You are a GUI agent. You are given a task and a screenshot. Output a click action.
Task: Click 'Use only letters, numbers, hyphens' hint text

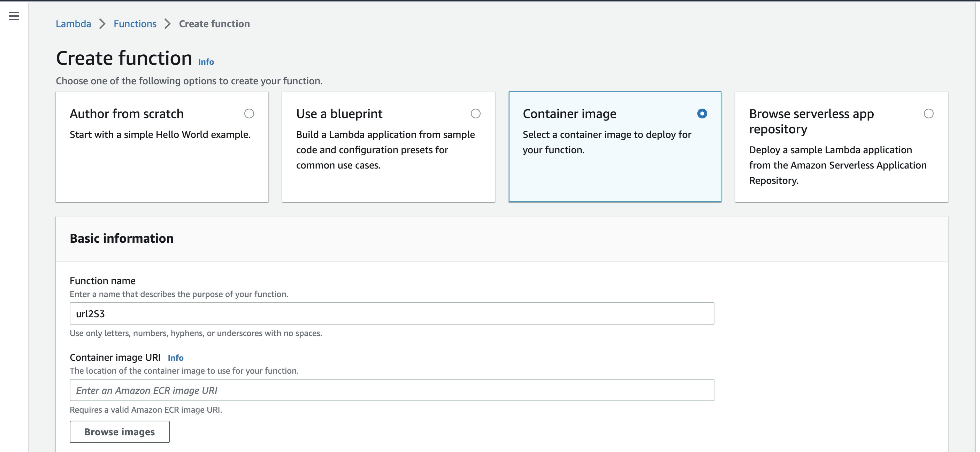pyautogui.click(x=196, y=333)
